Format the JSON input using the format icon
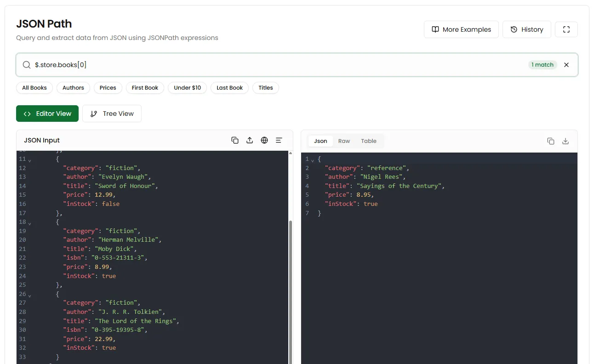Image resolution: width=594 pixels, height=364 pixels. click(x=279, y=140)
